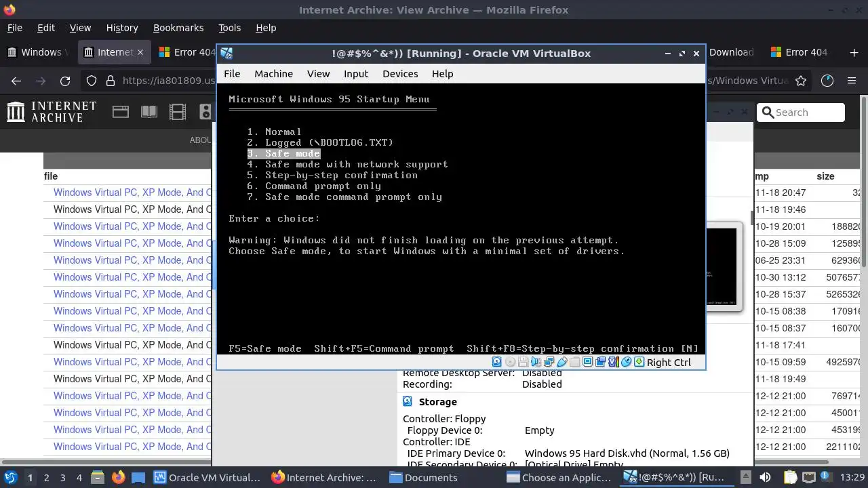Screen dimensions: 868x488
Task: Click the VirtualBox optical disk status icon
Action: coord(510,362)
